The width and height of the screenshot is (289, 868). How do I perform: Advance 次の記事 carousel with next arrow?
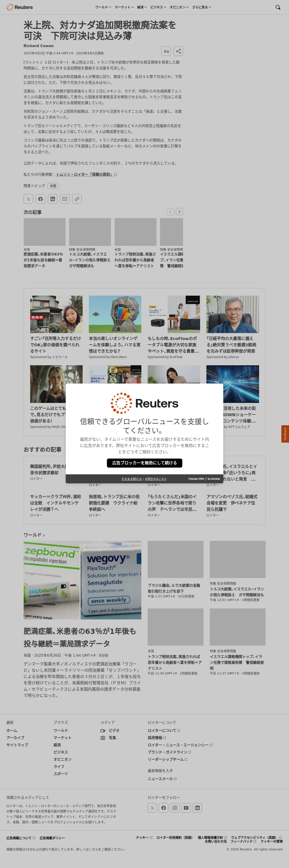[x=179, y=212]
